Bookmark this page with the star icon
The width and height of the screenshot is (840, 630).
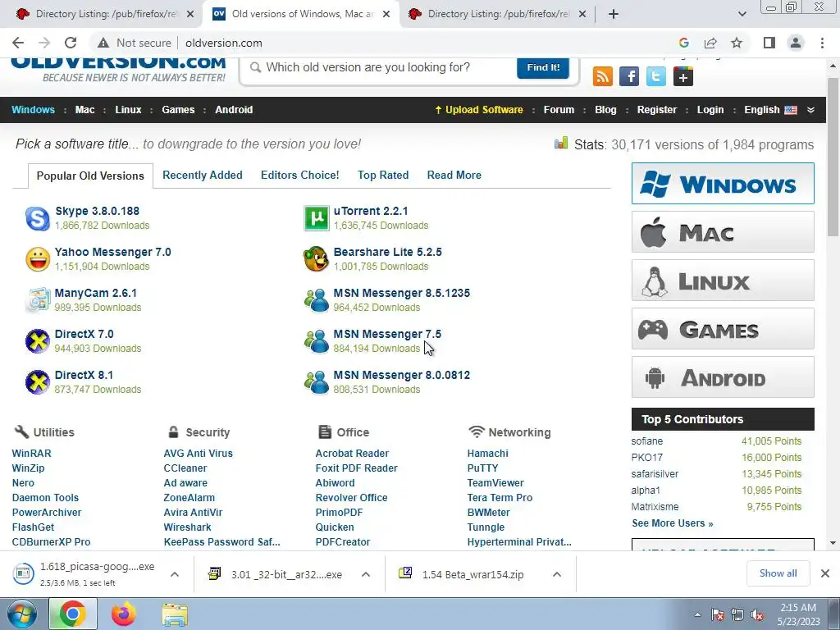(x=737, y=43)
